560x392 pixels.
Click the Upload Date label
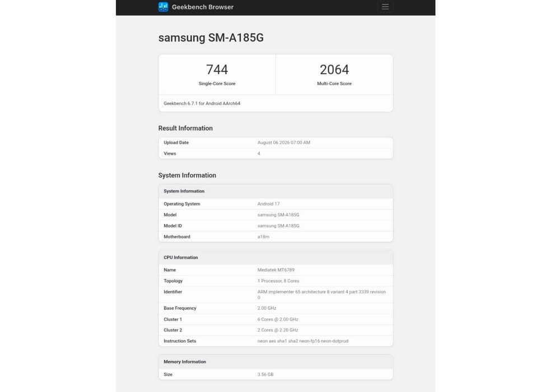[x=176, y=142]
